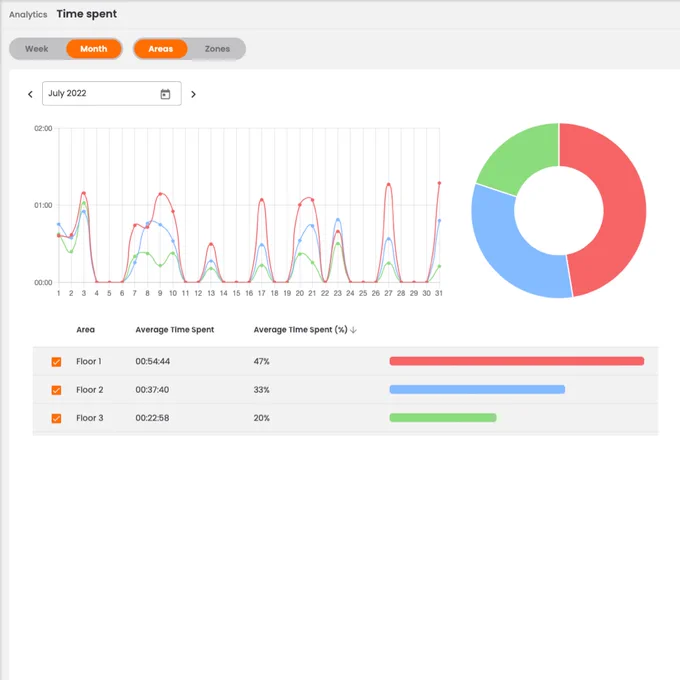This screenshot has width=680, height=680.
Task: Click the blue Floor 2 percentage bar
Action: click(x=477, y=389)
